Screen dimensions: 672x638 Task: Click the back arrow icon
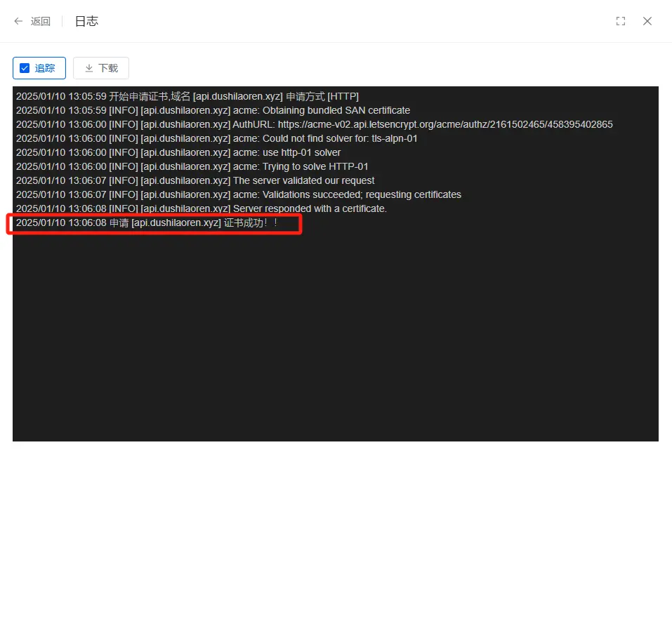pyautogui.click(x=18, y=21)
